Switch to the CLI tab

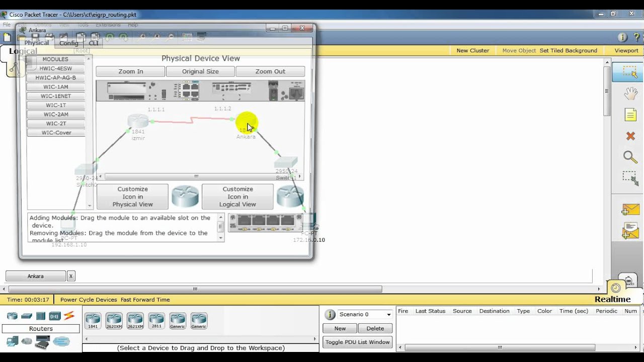[x=94, y=43]
